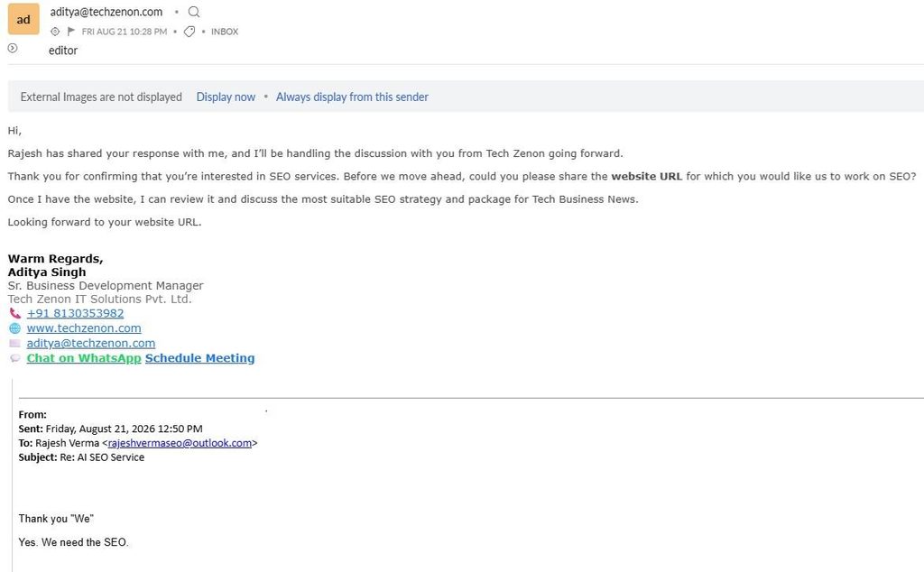This screenshot has height=572, width=924.
Task: Click the chat bubble icon before WhatsApp
Action: pos(14,358)
